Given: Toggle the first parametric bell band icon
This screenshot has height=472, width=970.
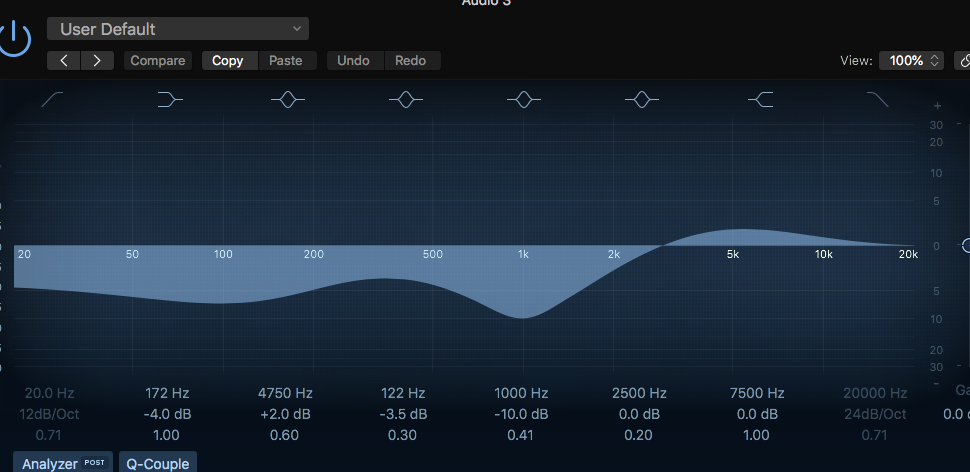Looking at the screenshot, I should tap(288, 99).
